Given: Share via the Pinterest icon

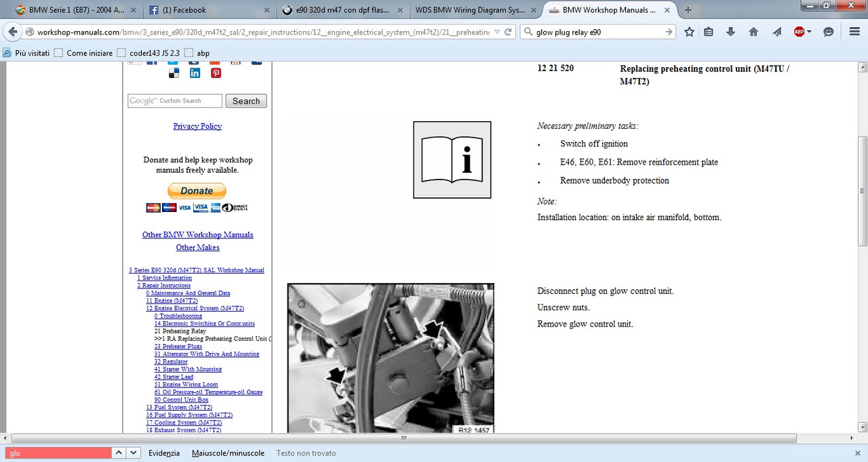Looking at the screenshot, I should click(216, 73).
